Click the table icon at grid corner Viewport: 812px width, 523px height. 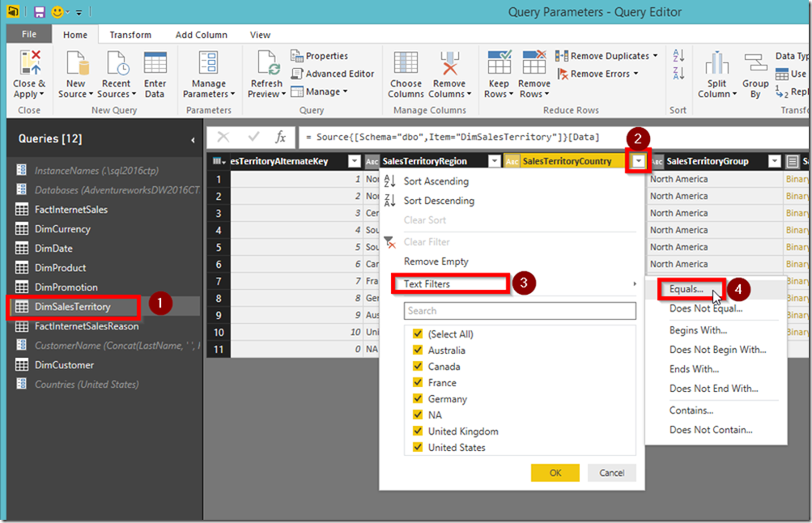[219, 161]
